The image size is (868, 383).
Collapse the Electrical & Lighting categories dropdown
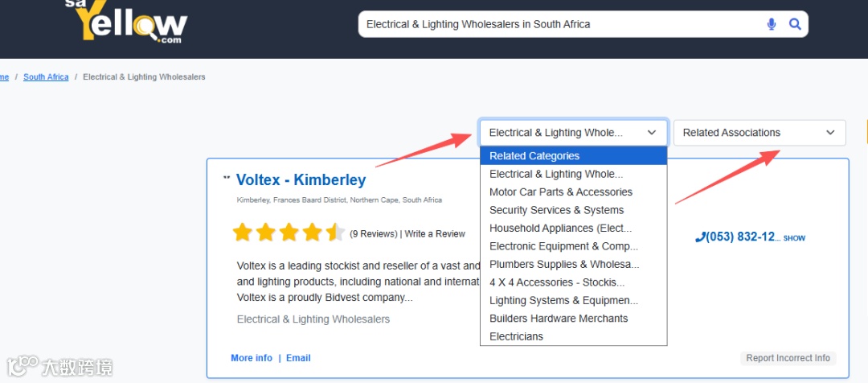(573, 133)
